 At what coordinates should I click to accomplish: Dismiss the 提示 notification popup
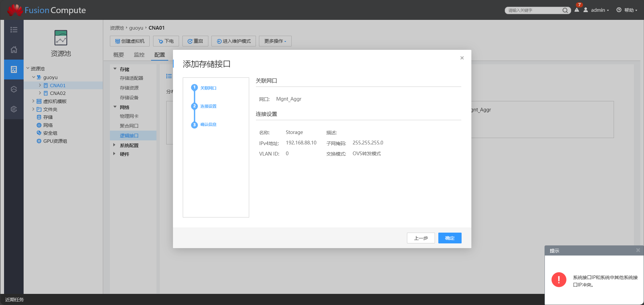(638, 250)
